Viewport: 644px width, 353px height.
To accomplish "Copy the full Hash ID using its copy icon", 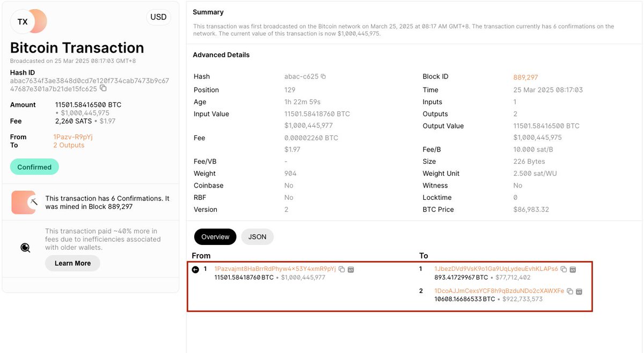I will (x=103, y=88).
